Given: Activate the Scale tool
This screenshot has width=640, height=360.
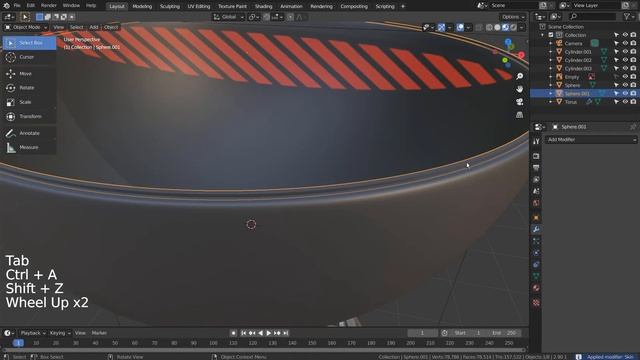Looking at the screenshot, I should point(29,102).
